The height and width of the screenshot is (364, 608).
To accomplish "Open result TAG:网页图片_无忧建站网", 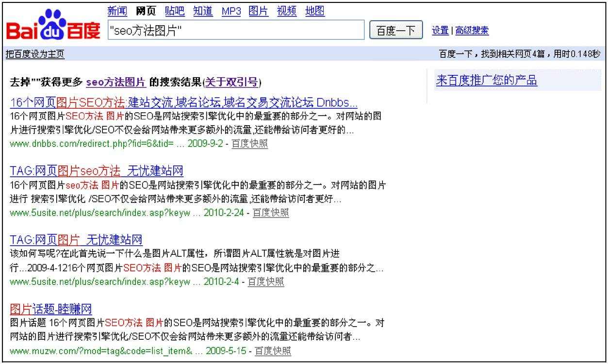I will pyautogui.click(x=76, y=240).
